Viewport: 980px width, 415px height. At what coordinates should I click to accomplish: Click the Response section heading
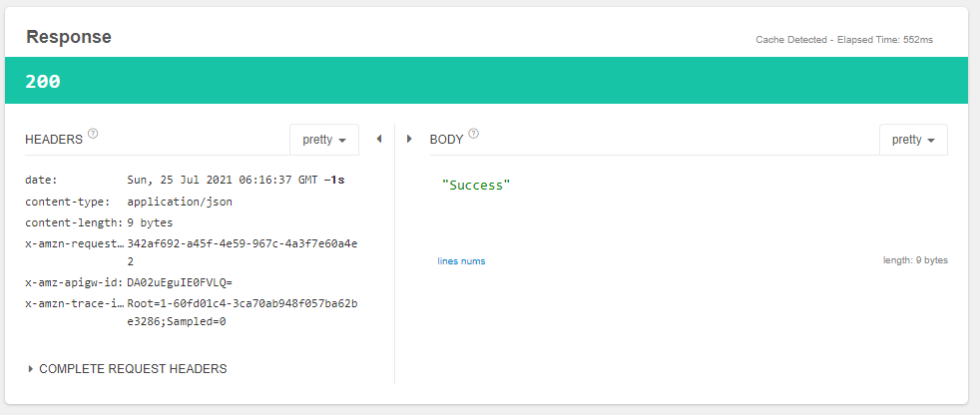pyautogui.click(x=68, y=37)
